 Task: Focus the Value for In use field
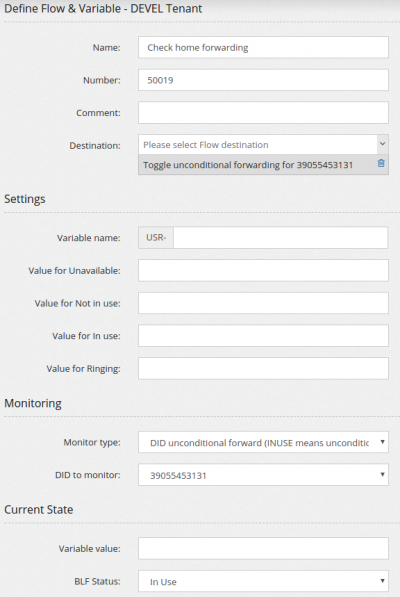click(x=263, y=336)
